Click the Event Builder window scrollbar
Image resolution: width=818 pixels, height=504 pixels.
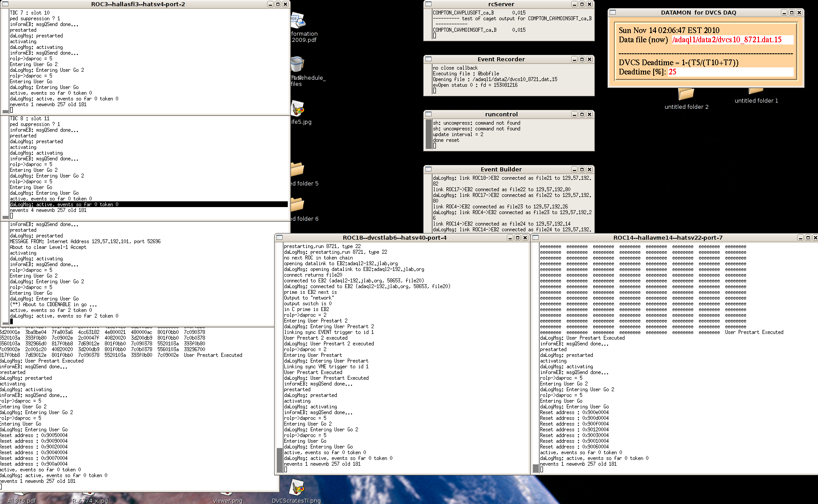pyautogui.click(x=429, y=203)
